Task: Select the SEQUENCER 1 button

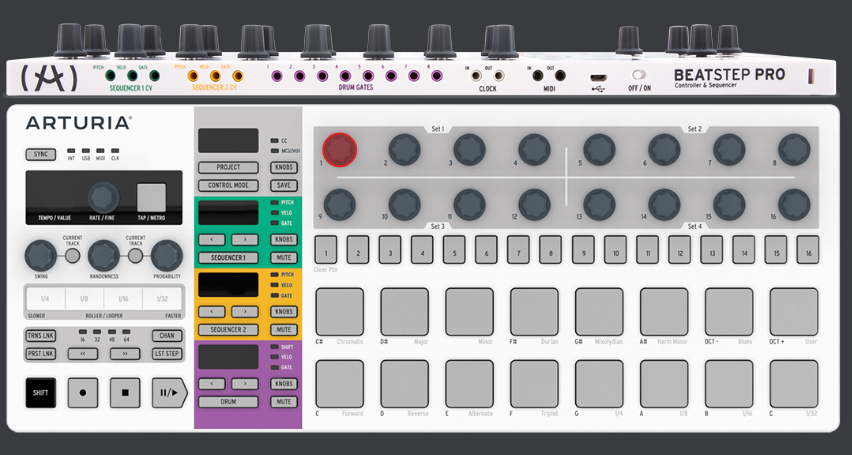Action: [228, 258]
